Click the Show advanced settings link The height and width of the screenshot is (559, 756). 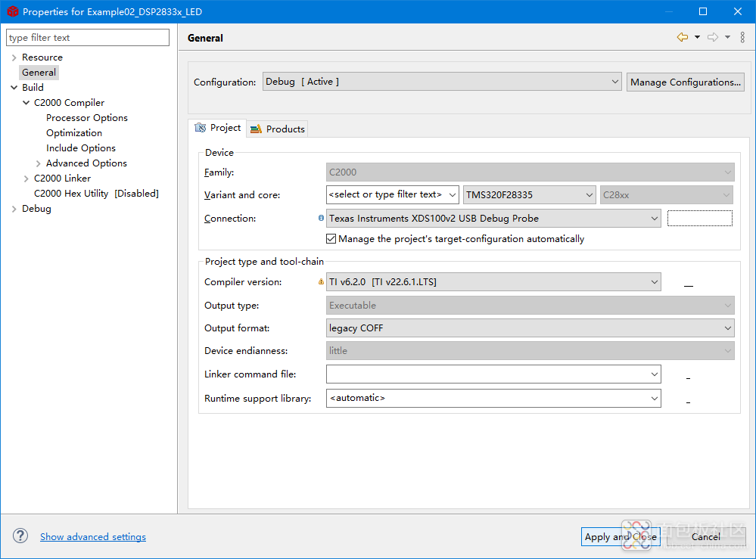point(93,537)
